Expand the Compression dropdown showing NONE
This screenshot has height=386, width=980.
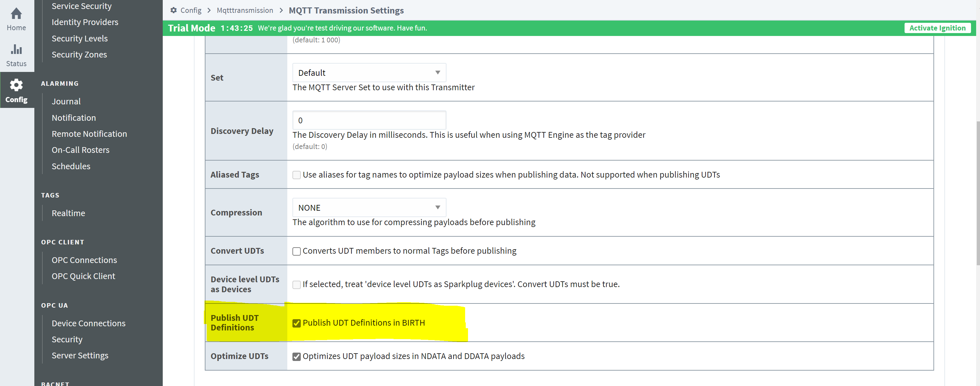369,207
